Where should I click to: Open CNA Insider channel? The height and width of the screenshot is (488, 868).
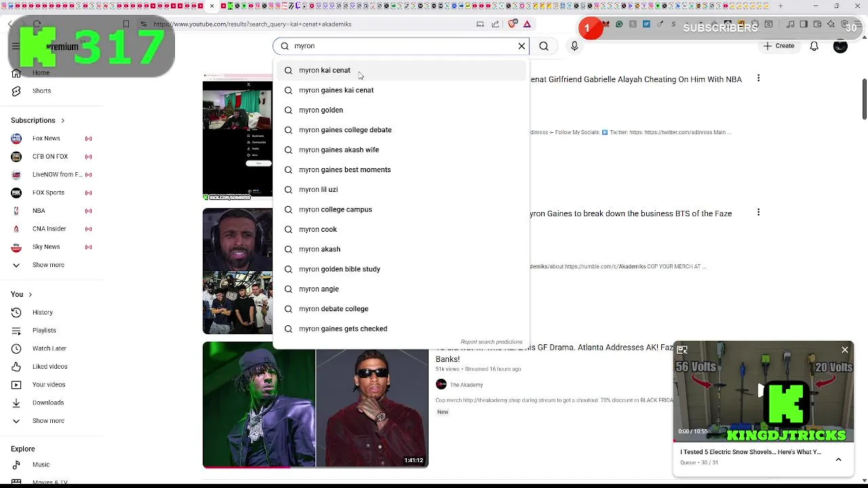(49, 229)
